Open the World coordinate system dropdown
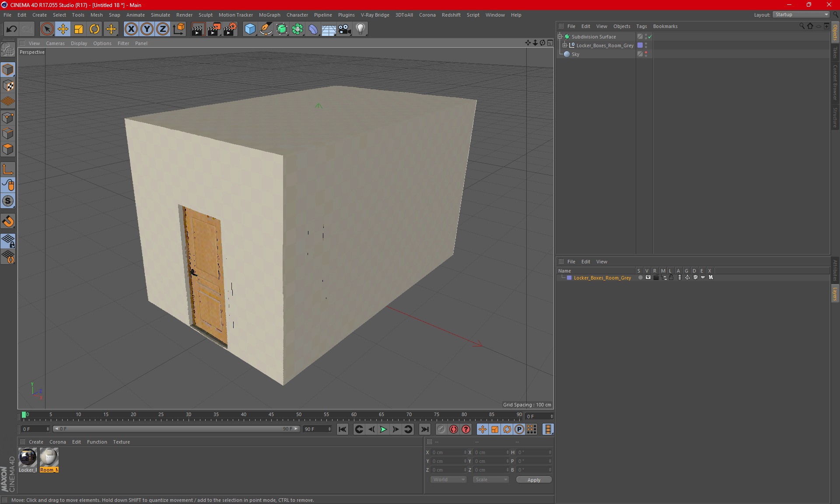 click(448, 479)
